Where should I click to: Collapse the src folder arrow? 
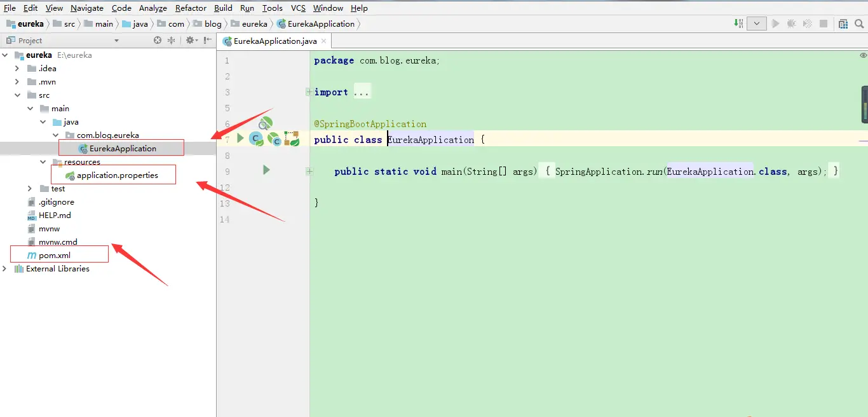click(17, 95)
